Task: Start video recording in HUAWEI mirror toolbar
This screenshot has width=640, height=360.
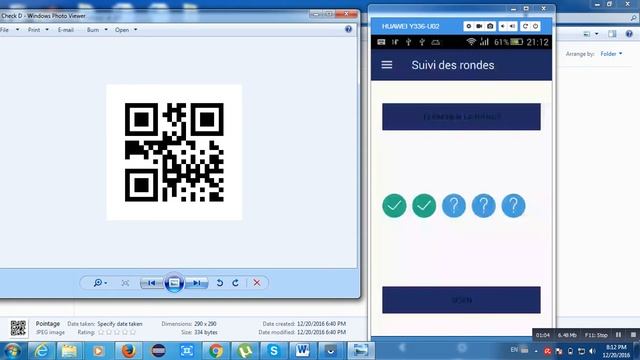Action: (479, 26)
